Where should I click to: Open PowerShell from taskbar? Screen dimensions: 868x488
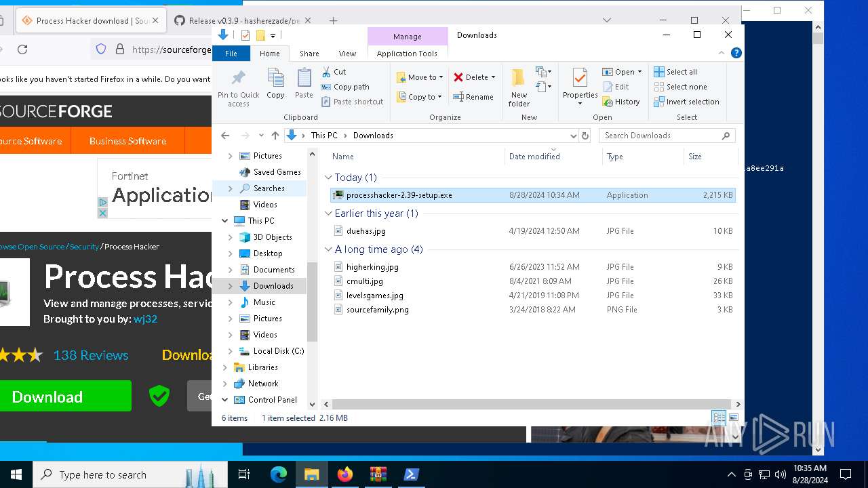pos(411,474)
